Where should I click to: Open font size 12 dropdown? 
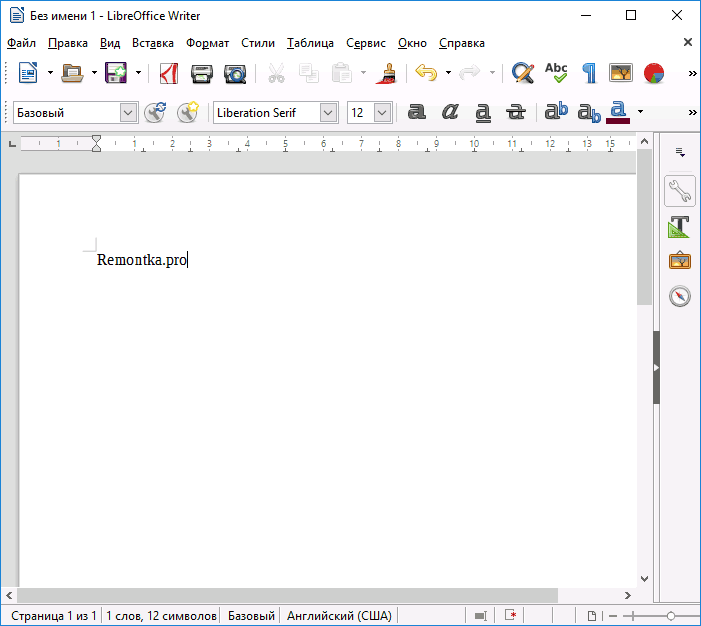(382, 113)
